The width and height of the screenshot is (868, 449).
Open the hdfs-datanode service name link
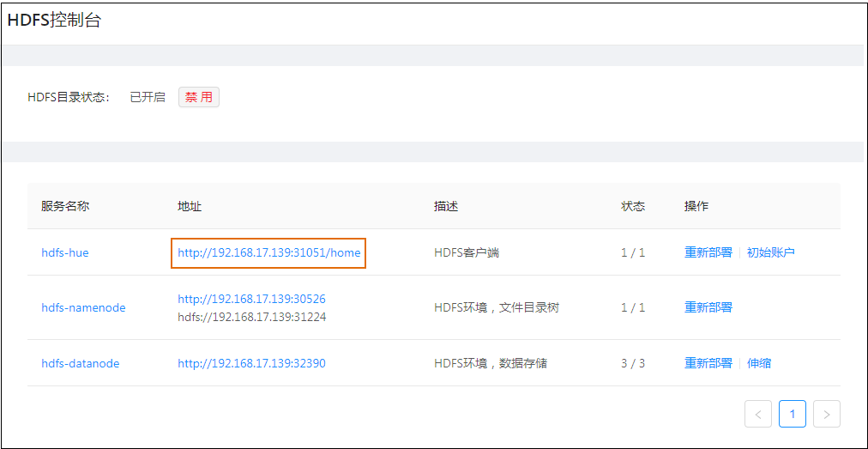coord(81,363)
